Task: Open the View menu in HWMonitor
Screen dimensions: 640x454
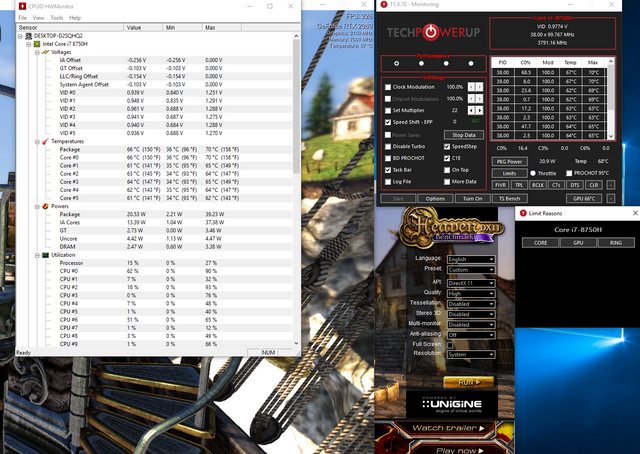Action: (38, 18)
